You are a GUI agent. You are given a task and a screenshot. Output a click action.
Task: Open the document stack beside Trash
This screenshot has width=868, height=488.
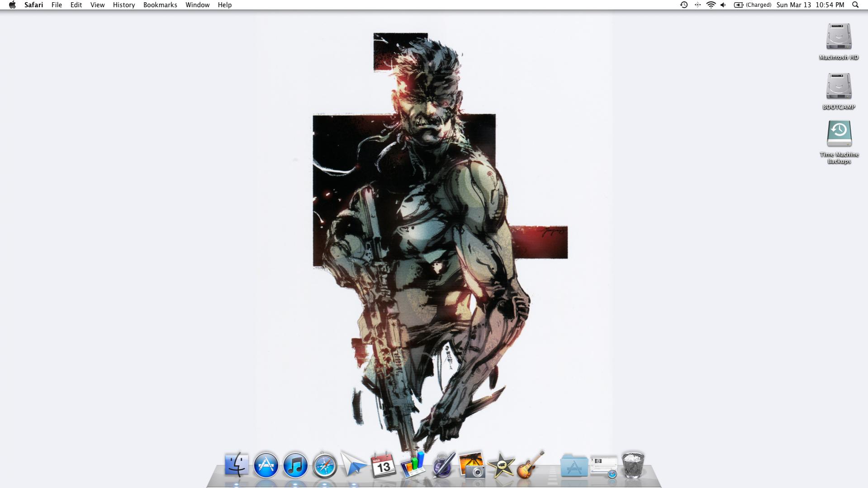604,466
